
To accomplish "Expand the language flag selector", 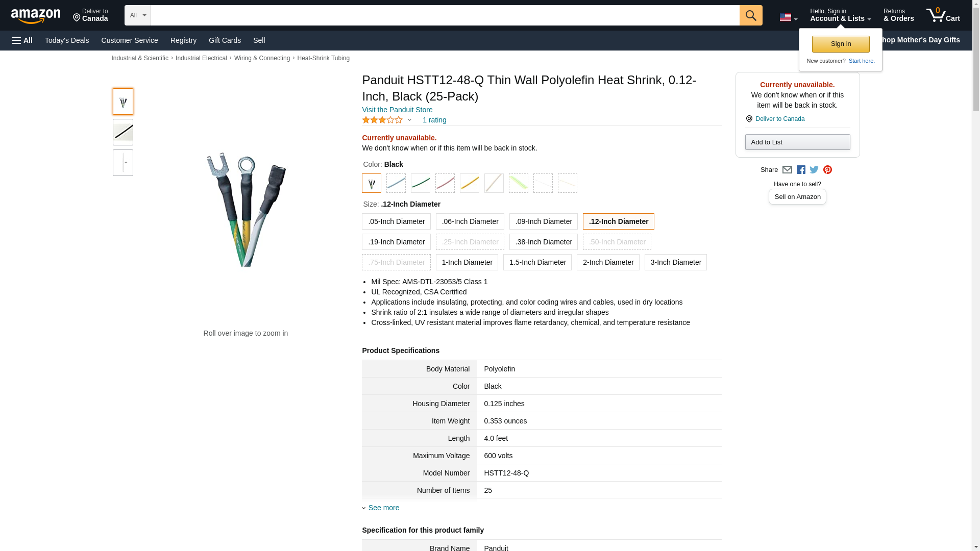I will (x=788, y=17).
